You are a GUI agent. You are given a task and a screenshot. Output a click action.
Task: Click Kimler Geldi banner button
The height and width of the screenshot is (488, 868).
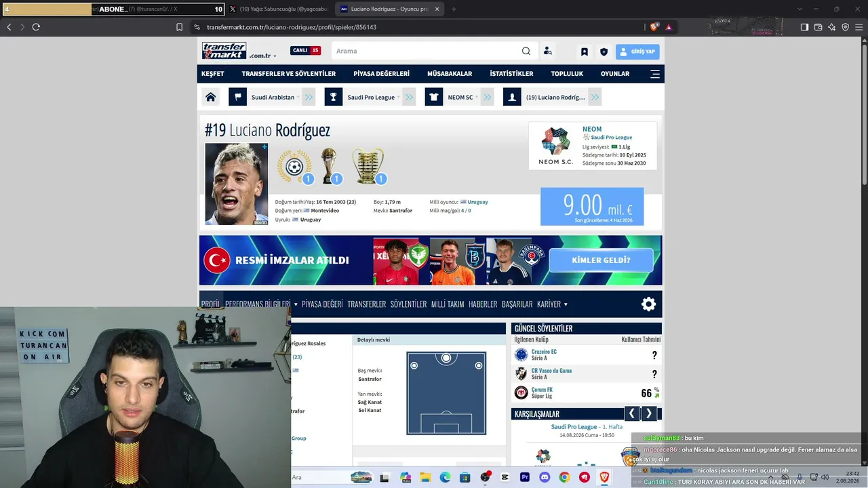click(x=601, y=260)
